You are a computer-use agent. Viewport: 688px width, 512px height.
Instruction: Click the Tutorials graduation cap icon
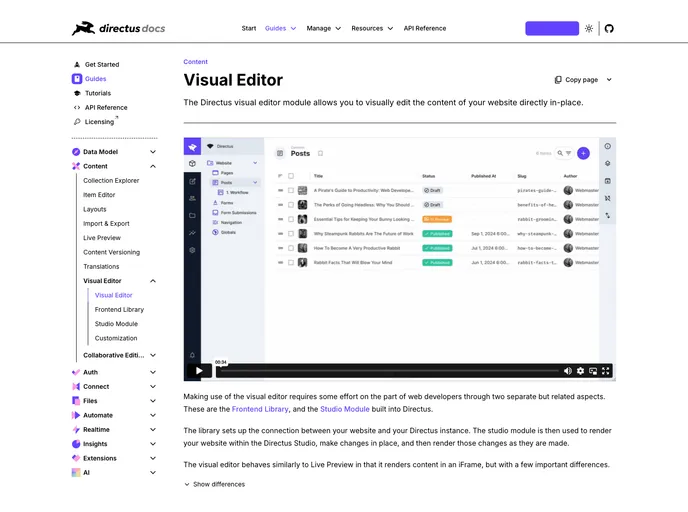(x=77, y=93)
